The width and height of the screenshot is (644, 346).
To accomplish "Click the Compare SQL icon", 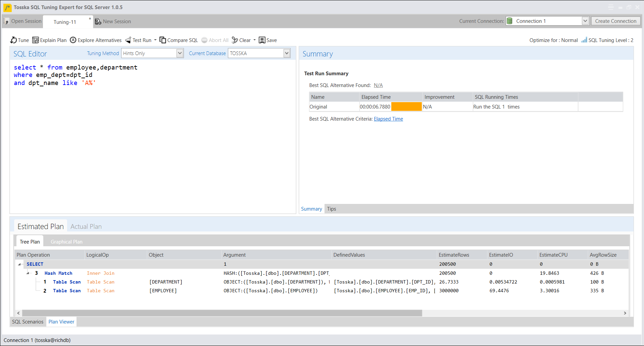I will click(x=163, y=40).
